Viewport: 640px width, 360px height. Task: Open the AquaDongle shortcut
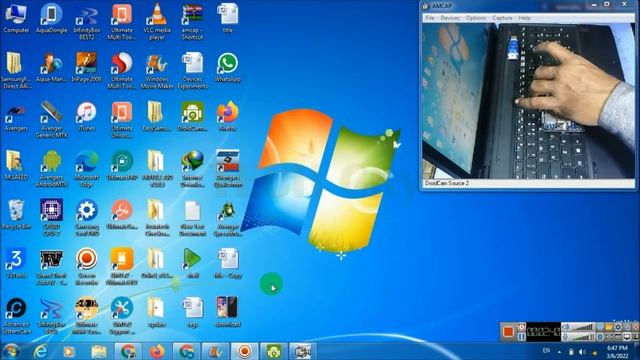[x=51, y=18]
